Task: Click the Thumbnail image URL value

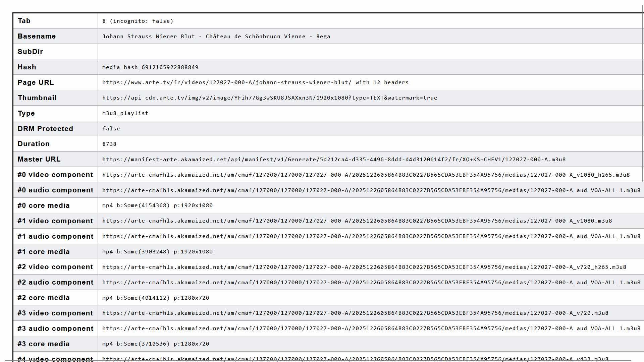Action: pos(269,98)
